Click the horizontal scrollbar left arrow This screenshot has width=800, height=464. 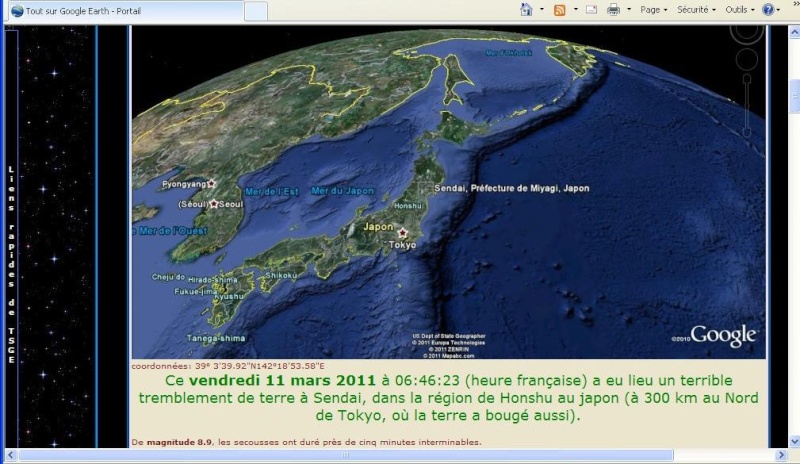[11, 455]
